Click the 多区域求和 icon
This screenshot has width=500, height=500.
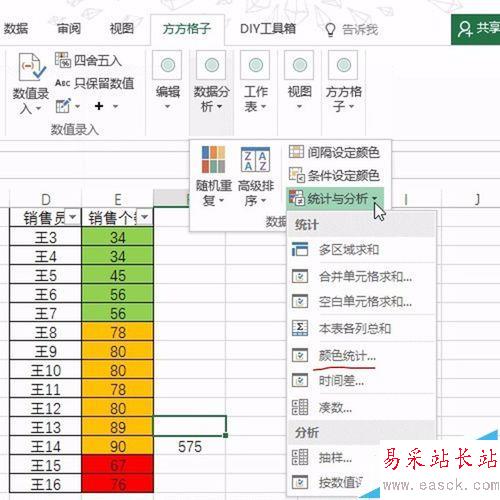(x=300, y=249)
